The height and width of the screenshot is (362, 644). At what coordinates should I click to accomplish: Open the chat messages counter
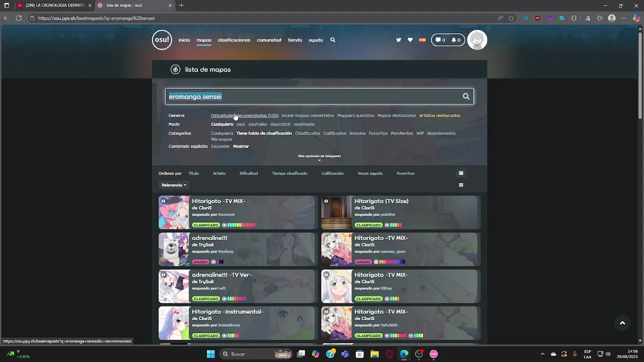point(440,40)
